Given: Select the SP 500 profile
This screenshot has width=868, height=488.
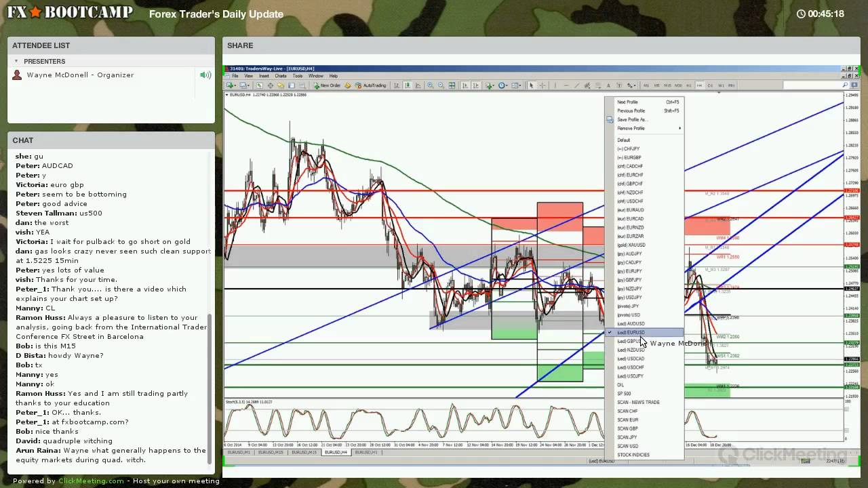Looking at the screenshot, I should point(644,394).
